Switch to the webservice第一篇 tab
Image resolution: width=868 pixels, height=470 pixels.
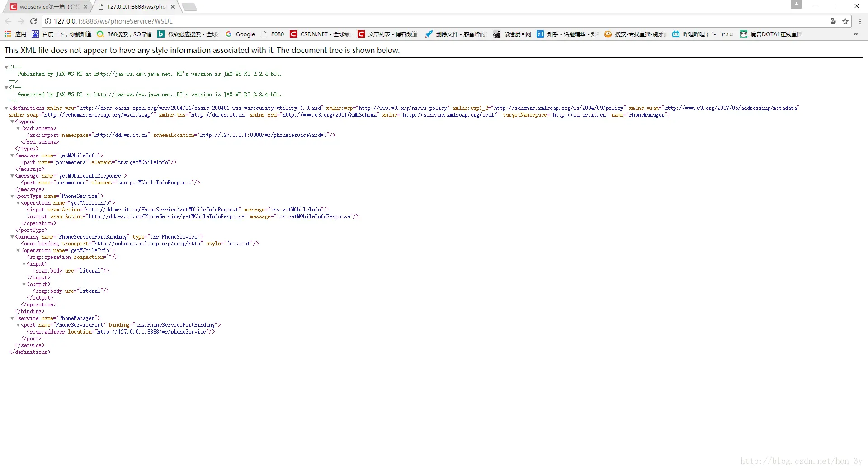(x=45, y=7)
